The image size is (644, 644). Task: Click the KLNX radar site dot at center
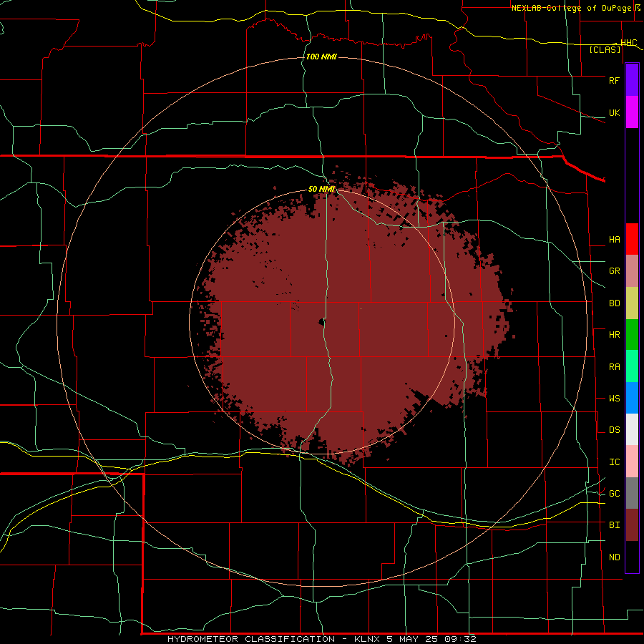(321, 323)
